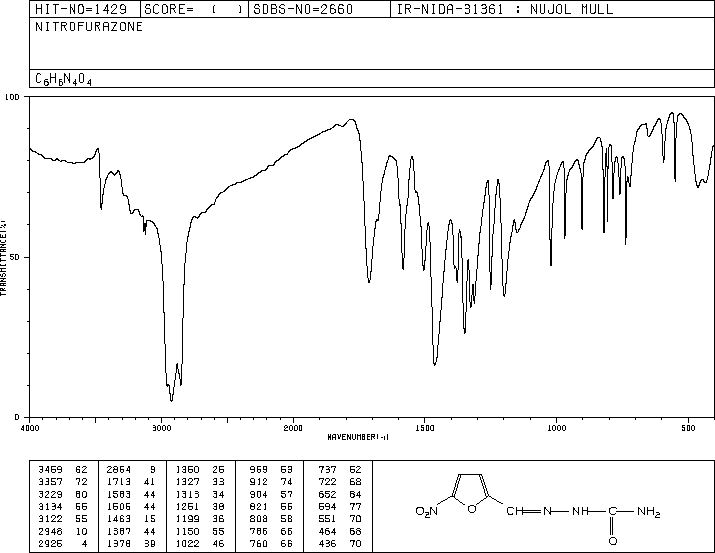Click the 2000 wavenumber axis label
Image resolution: width=715 pixels, height=553 pixels.
(x=293, y=428)
